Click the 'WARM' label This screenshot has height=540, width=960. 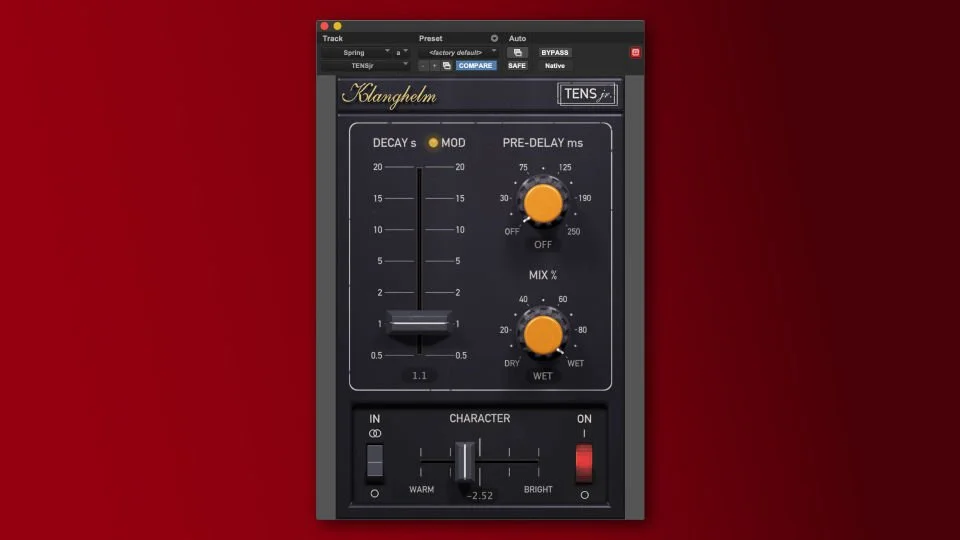[421, 490]
